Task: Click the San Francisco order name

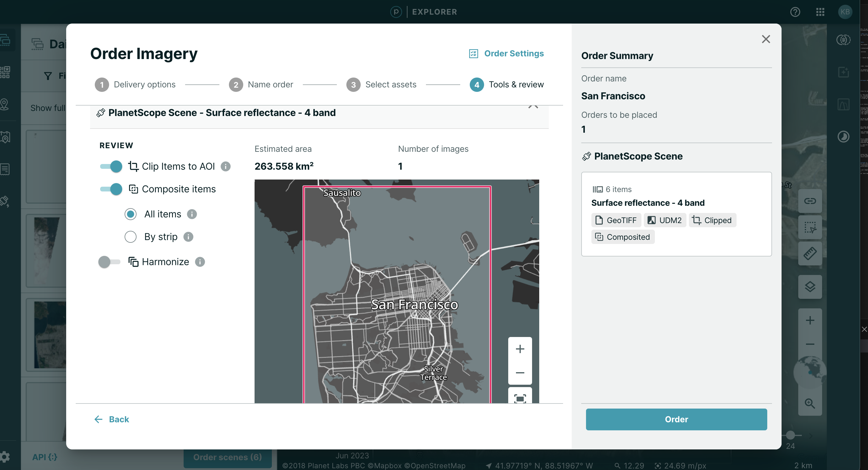Action: click(x=613, y=96)
